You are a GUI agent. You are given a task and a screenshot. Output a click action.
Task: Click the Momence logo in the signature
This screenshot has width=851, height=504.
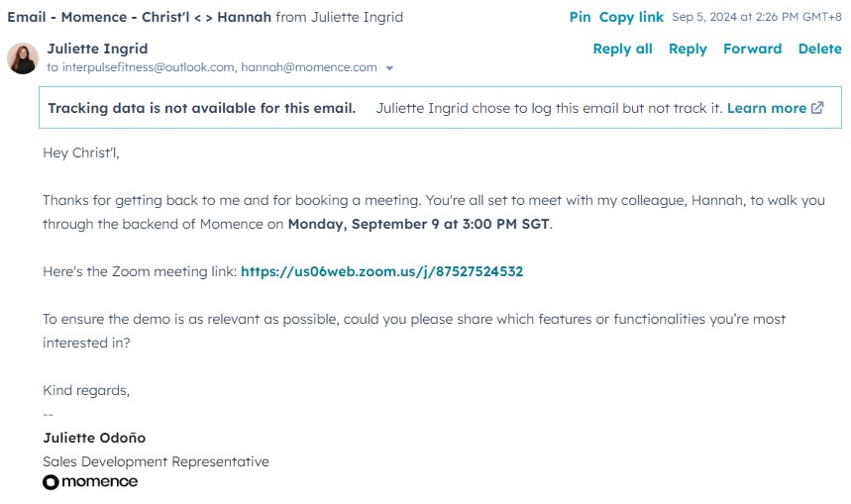[x=90, y=482]
